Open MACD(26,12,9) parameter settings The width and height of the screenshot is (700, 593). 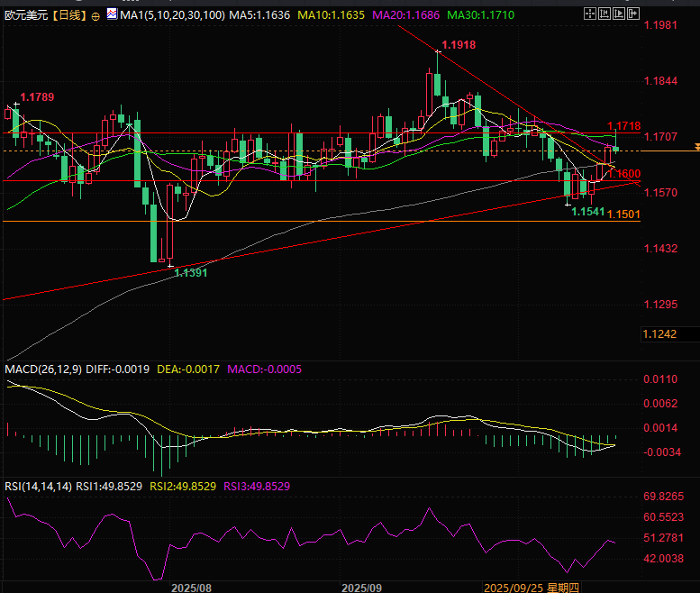(x=42, y=369)
